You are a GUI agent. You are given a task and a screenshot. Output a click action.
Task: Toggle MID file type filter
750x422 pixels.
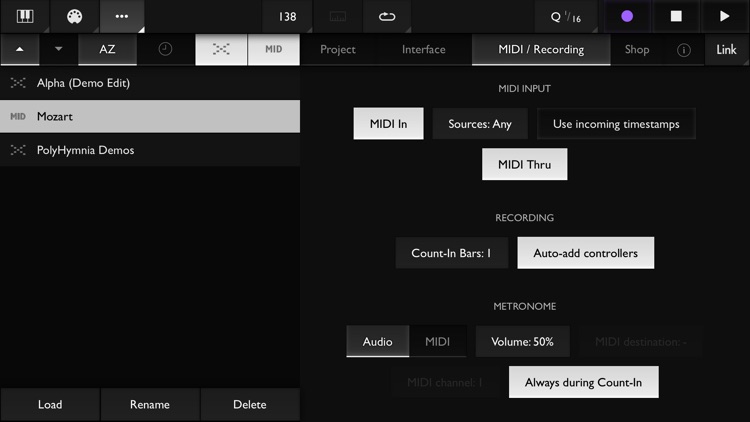274,49
